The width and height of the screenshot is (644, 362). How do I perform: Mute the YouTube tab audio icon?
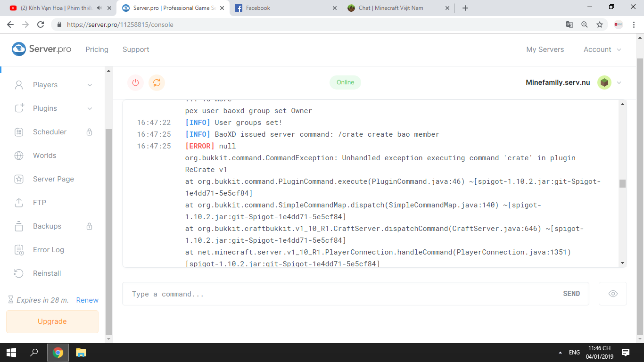99,8
